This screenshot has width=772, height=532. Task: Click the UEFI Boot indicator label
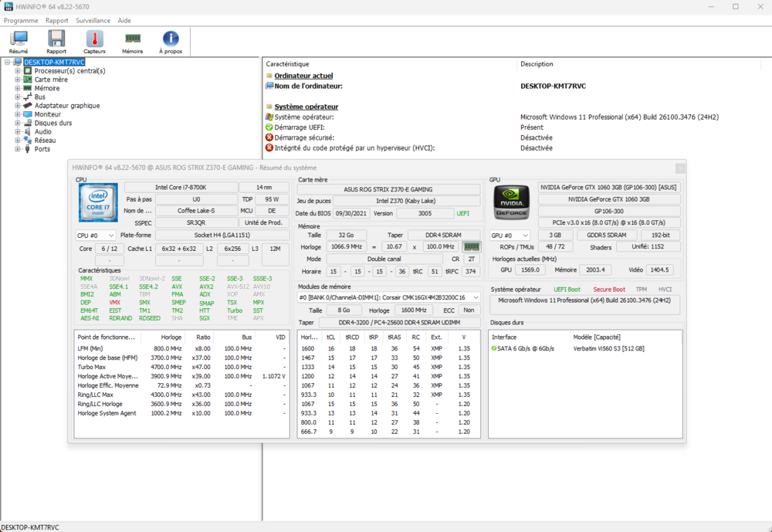[x=567, y=290]
